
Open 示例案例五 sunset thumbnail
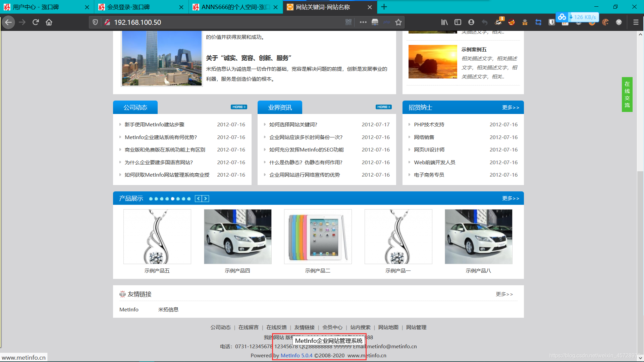click(x=433, y=62)
